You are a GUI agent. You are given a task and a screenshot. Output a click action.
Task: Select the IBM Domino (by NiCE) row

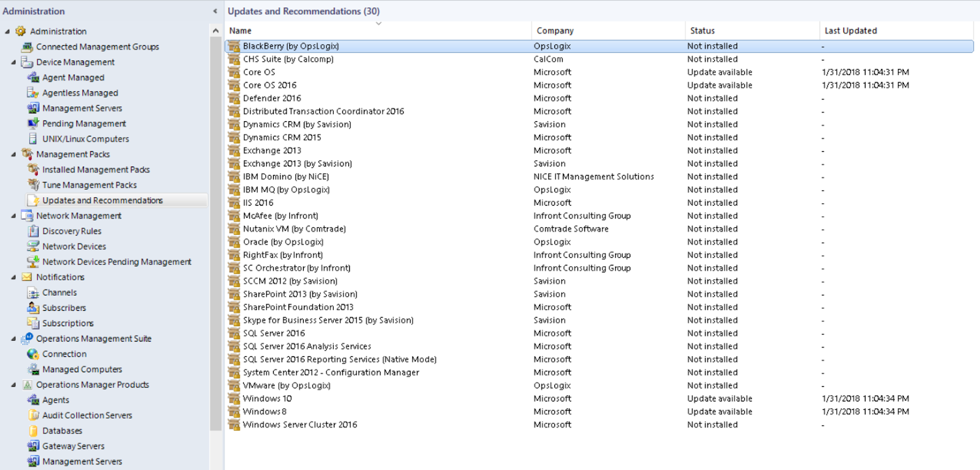click(x=599, y=176)
